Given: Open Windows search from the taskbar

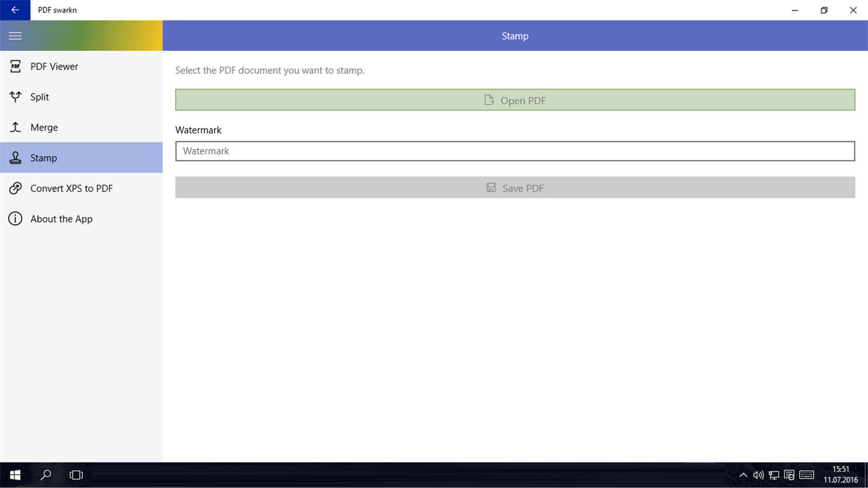Looking at the screenshot, I should pyautogui.click(x=45, y=474).
